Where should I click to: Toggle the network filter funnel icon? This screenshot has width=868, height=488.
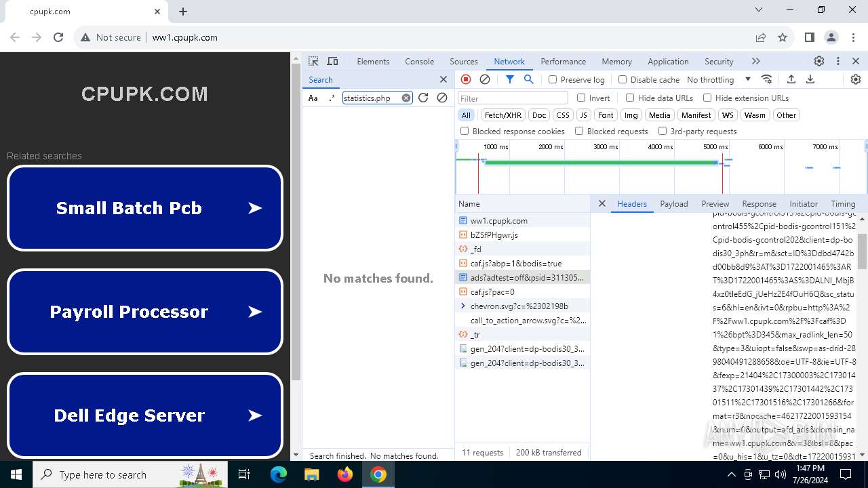(x=510, y=79)
